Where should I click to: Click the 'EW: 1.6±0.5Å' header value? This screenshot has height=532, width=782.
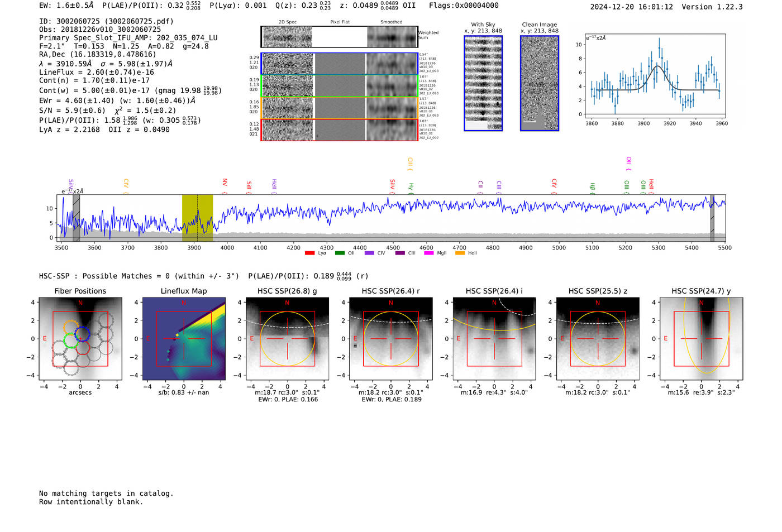click(x=66, y=6)
